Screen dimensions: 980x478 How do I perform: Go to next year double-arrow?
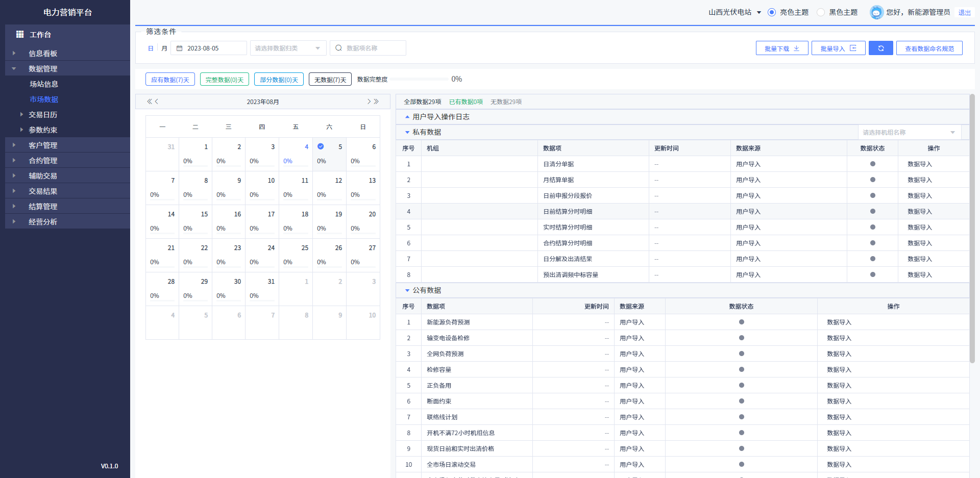tap(376, 102)
